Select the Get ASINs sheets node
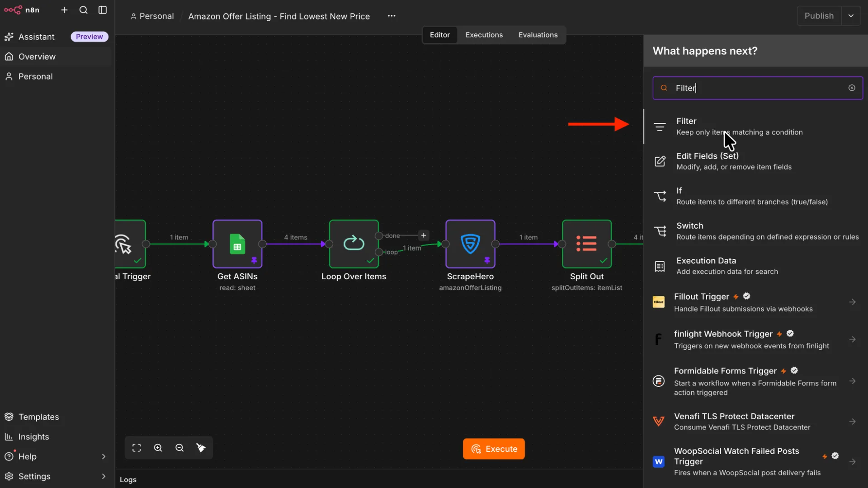 237,244
